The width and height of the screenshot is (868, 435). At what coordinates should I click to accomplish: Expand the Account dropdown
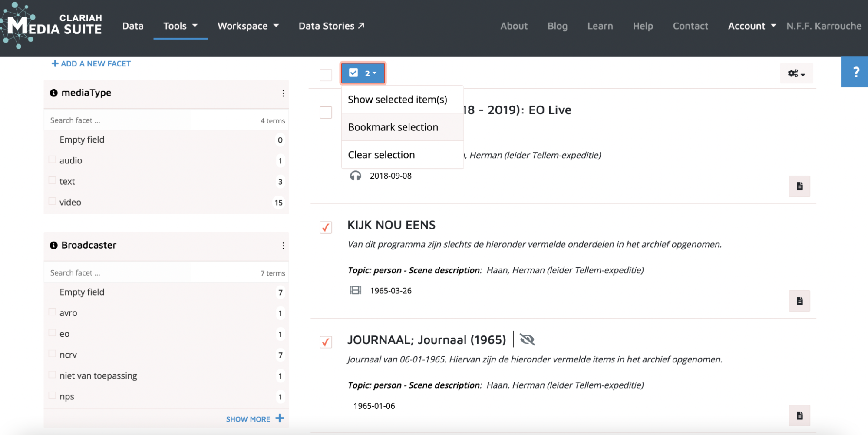752,26
